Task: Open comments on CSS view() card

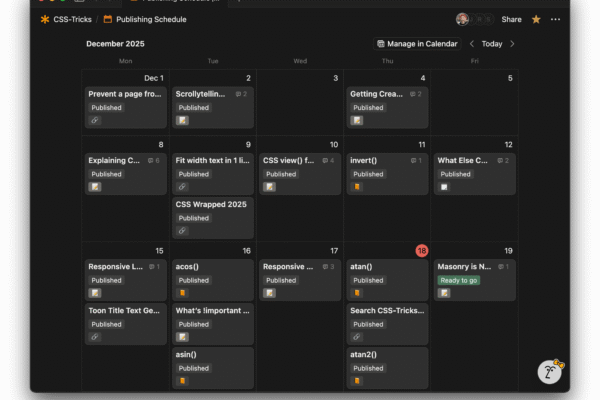Action: tap(328, 160)
